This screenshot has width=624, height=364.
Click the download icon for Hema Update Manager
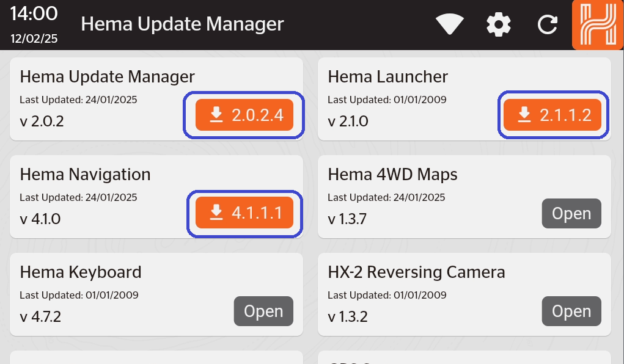click(216, 114)
